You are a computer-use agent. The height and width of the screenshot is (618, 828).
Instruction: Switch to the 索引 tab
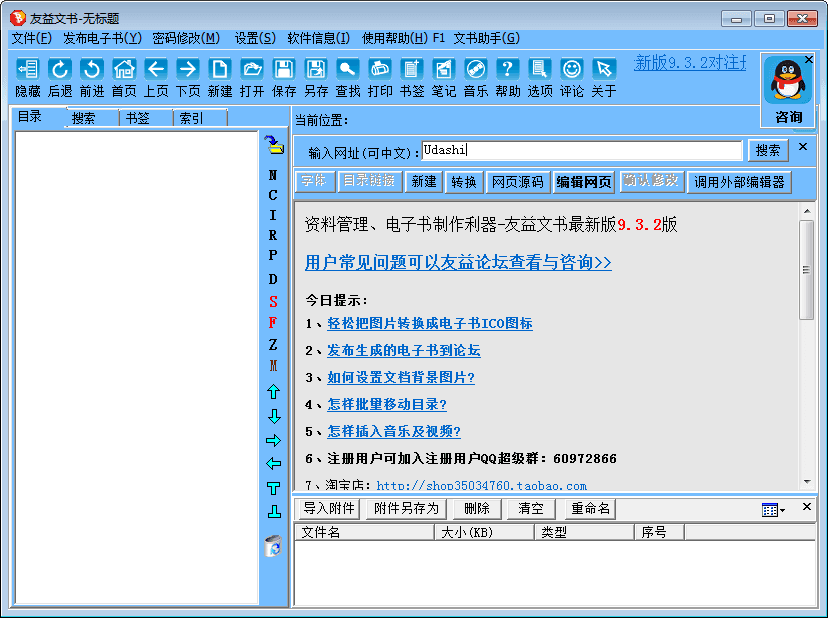click(190, 118)
